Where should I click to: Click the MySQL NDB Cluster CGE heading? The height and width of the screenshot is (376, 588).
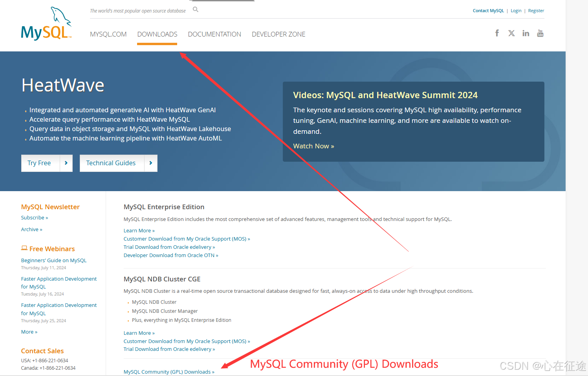(162, 279)
